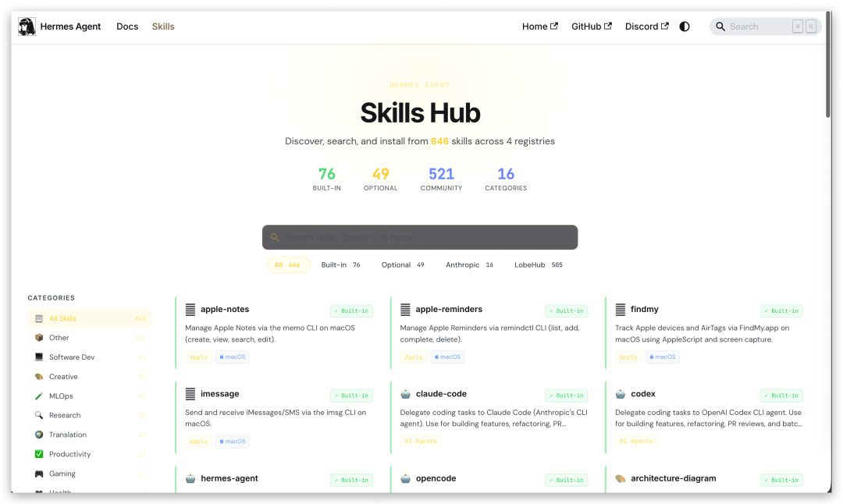The image size is (843, 504).
Task: Select the Research category row
Action: click(89, 415)
